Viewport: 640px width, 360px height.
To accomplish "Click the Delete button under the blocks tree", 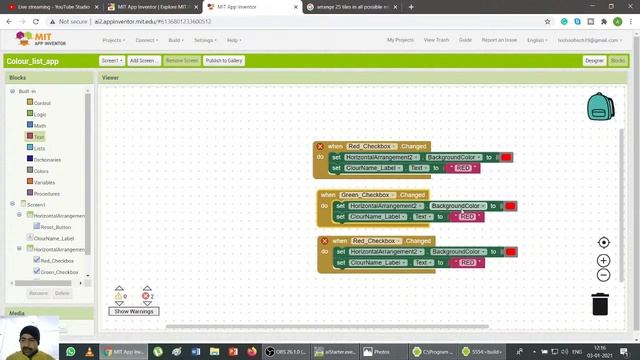I will (x=62, y=293).
